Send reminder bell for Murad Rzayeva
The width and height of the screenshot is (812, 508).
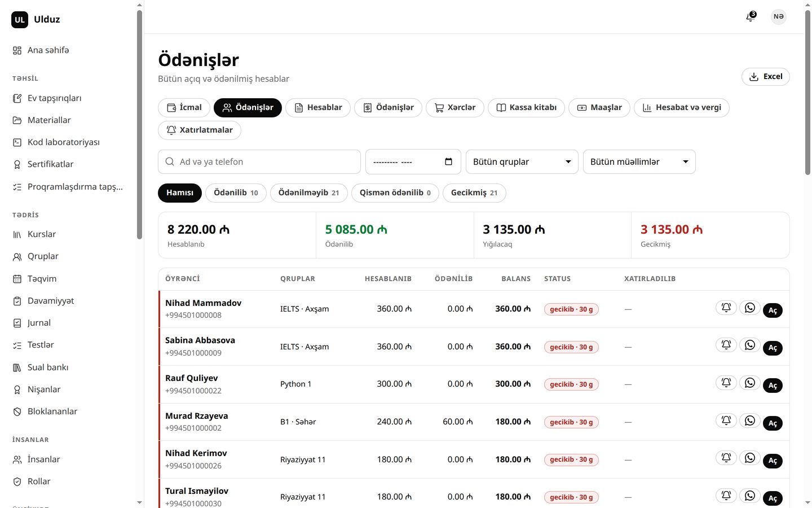726,421
